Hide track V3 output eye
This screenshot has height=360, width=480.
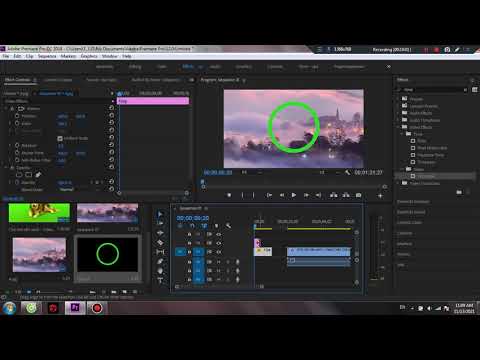click(219, 234)
